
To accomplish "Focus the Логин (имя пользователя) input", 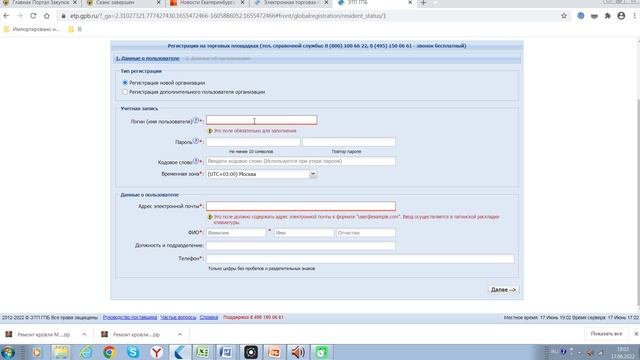I will point(261,120).
